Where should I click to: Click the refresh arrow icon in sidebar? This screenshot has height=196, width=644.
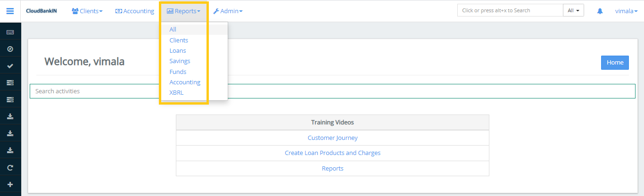[x=10, y=167]
